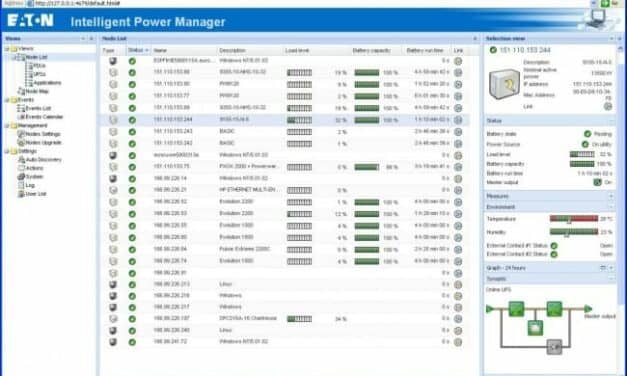Open the Events List

(x=38, y=108)
